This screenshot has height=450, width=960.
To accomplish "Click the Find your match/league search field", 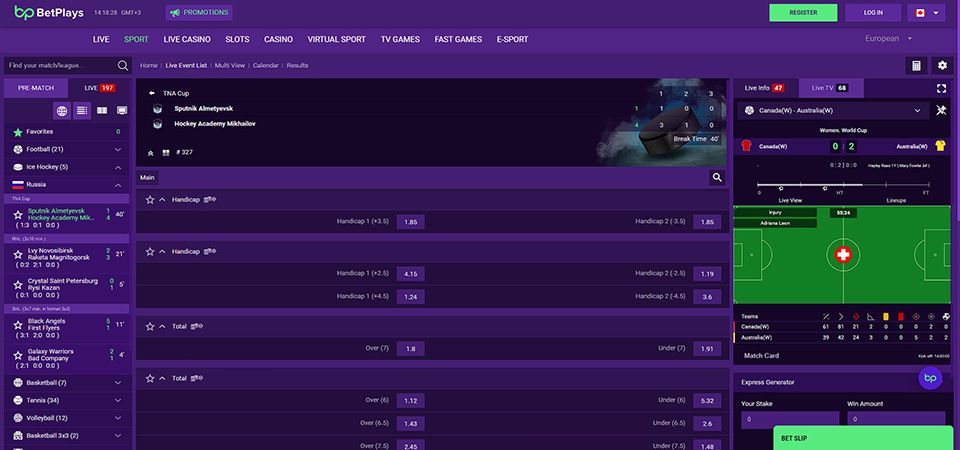I will click(x=61, y=66).
